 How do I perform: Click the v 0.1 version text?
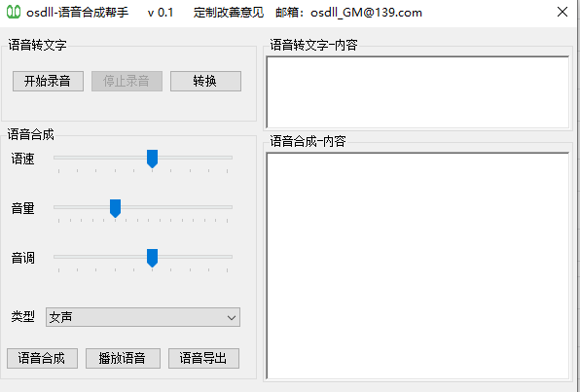pyautogui.click(x=161, y=13)
